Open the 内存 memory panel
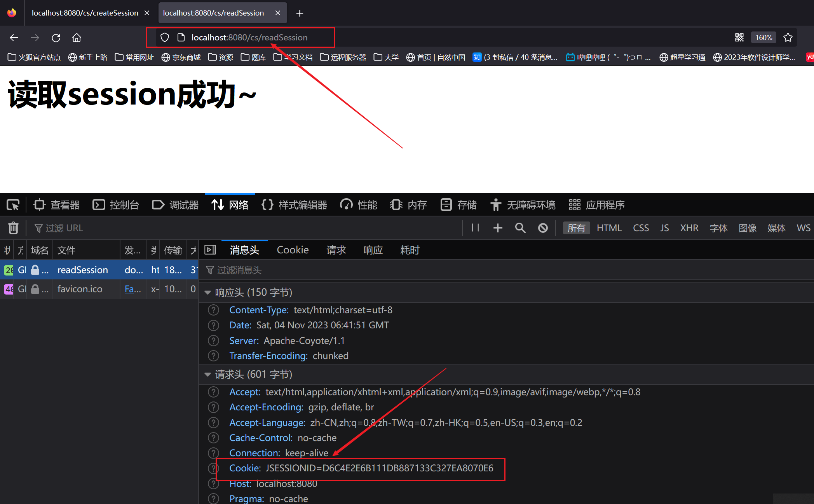The image size is (814, 504). click(x=408, y=205)
